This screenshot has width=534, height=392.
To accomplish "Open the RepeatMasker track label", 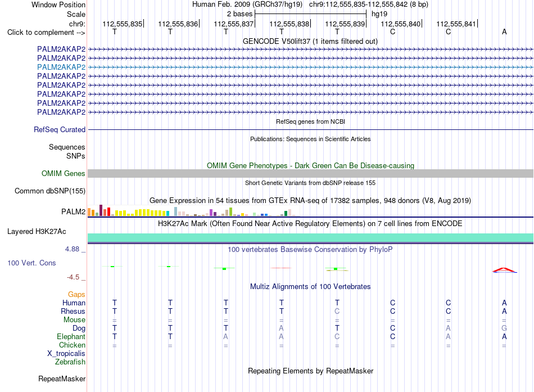I will pos(62,379).
